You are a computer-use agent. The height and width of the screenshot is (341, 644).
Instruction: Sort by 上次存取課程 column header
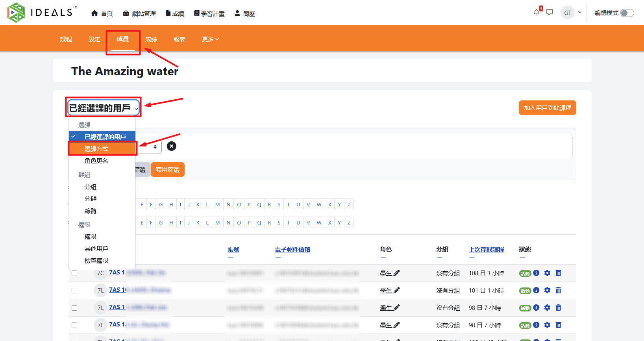[486, 249]
